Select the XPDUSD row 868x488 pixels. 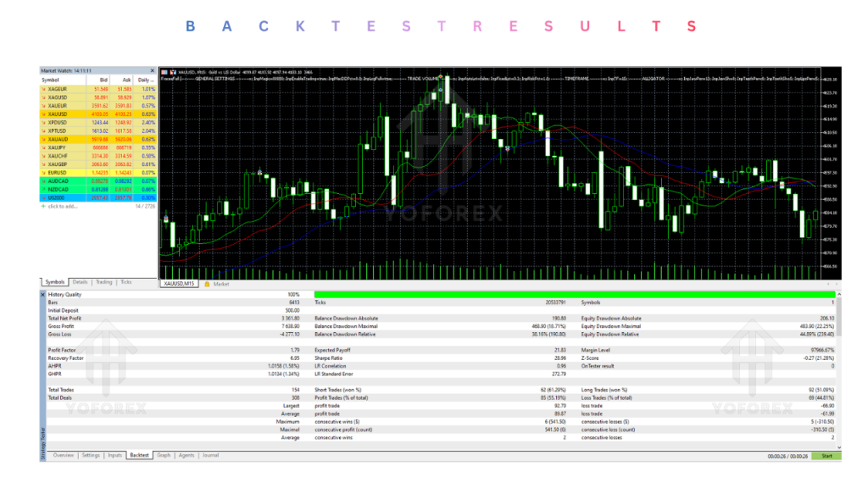tap(98, 122)
